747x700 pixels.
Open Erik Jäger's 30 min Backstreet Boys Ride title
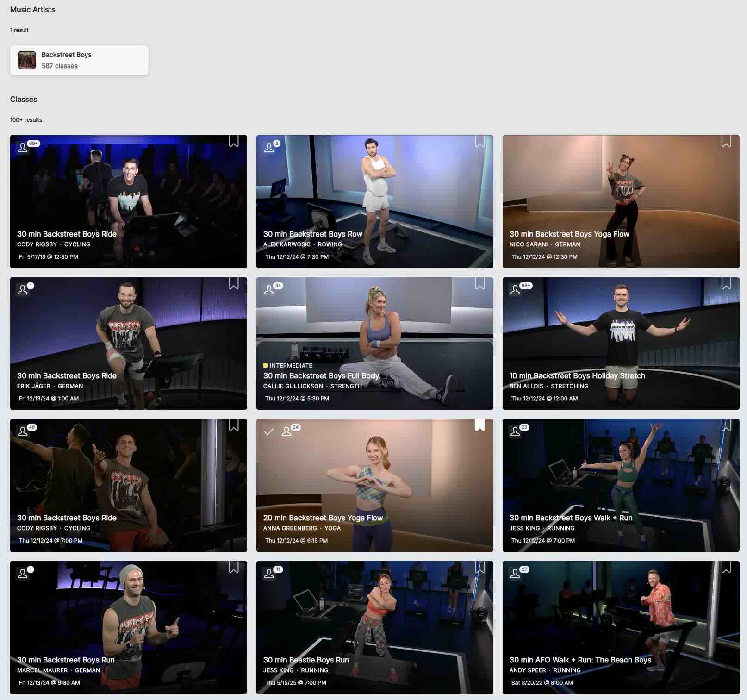[67, 375]
